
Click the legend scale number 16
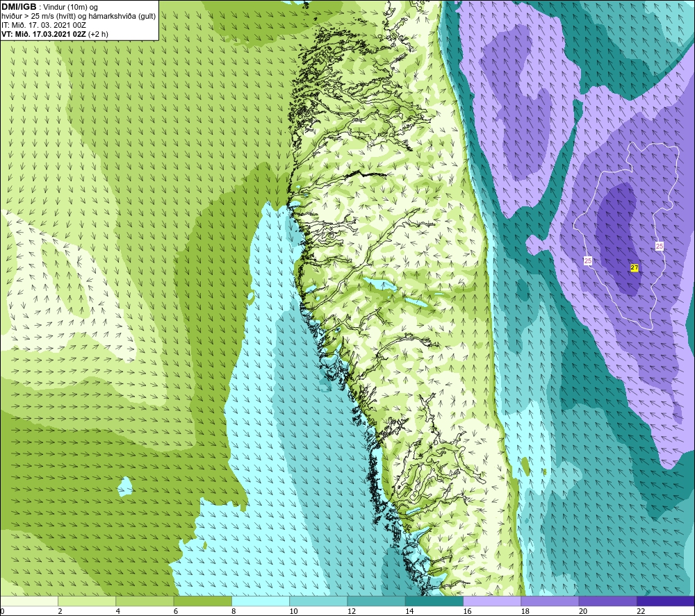(x=467, y=612)
